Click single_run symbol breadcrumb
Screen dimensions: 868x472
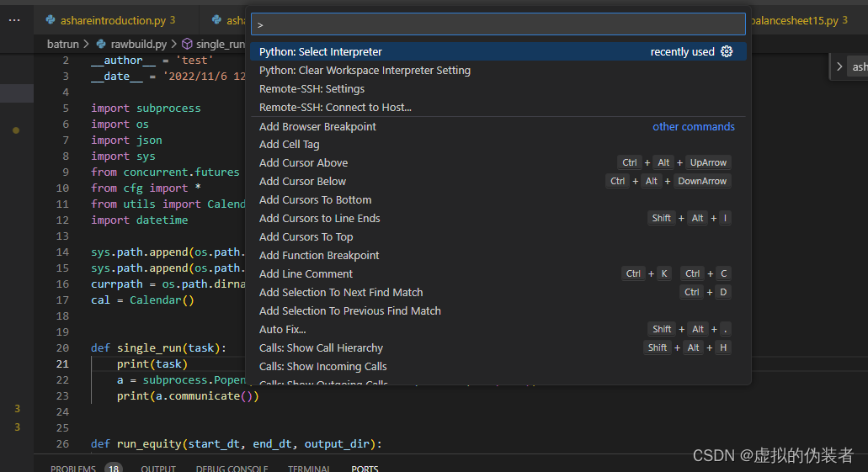coord(221,44)
